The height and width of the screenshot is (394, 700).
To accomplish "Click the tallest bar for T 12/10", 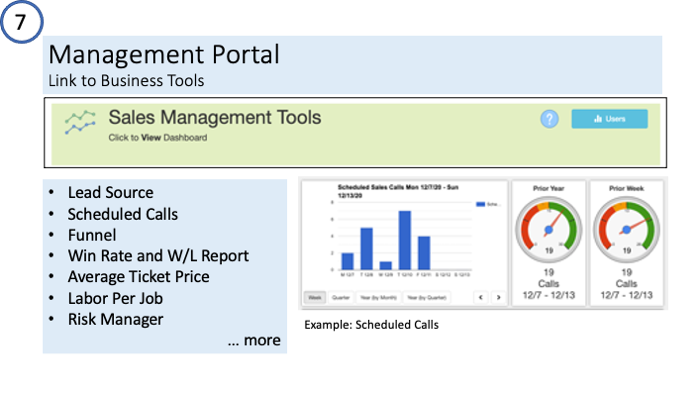I will tap(405, 241).
